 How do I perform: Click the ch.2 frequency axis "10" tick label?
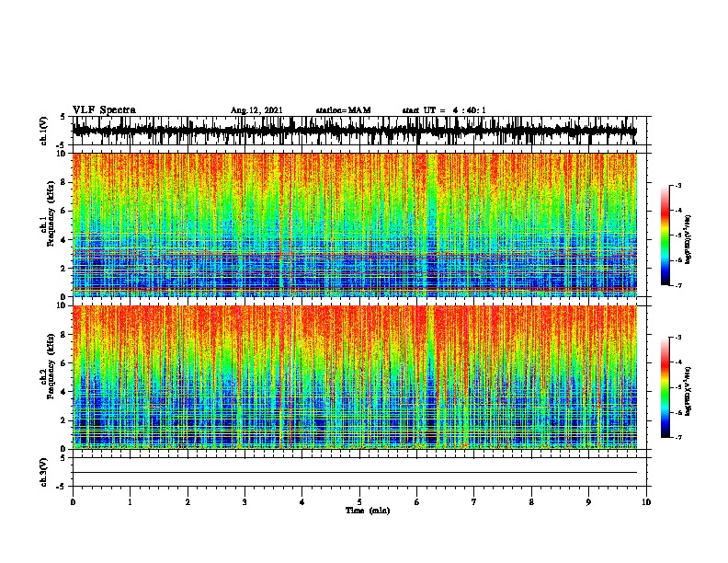pos(63,305)
